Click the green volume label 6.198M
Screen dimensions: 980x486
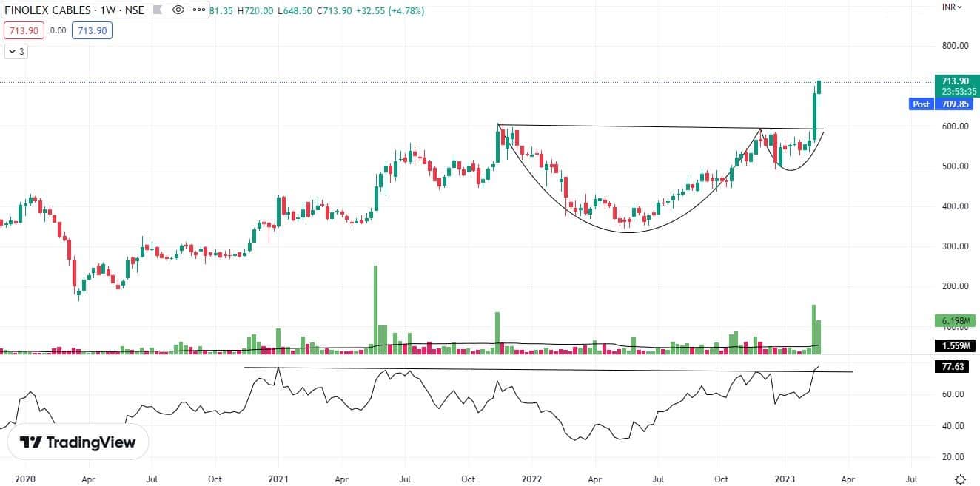click(x=956, y=320)
